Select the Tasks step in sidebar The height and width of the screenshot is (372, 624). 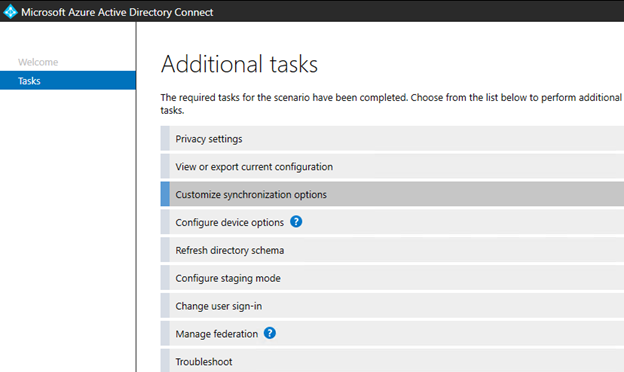pyautogui.click(x=68, y=80)
